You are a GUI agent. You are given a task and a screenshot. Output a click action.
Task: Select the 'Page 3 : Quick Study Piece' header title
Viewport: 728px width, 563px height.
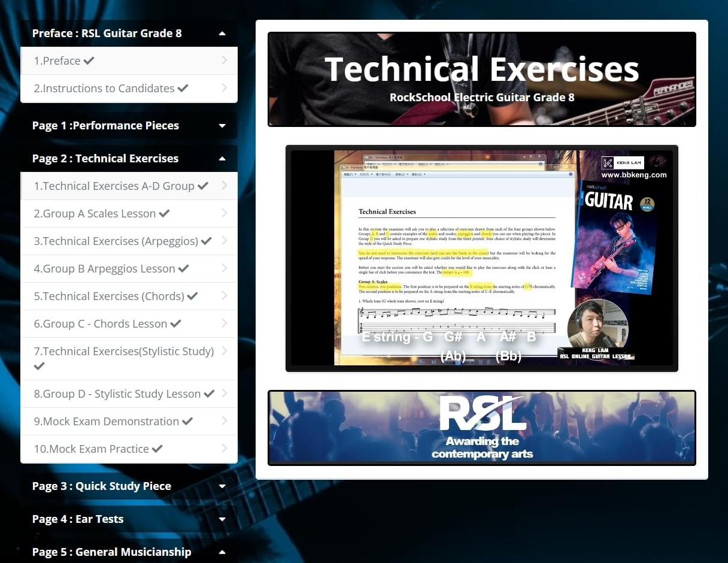[x=102, y=486]
